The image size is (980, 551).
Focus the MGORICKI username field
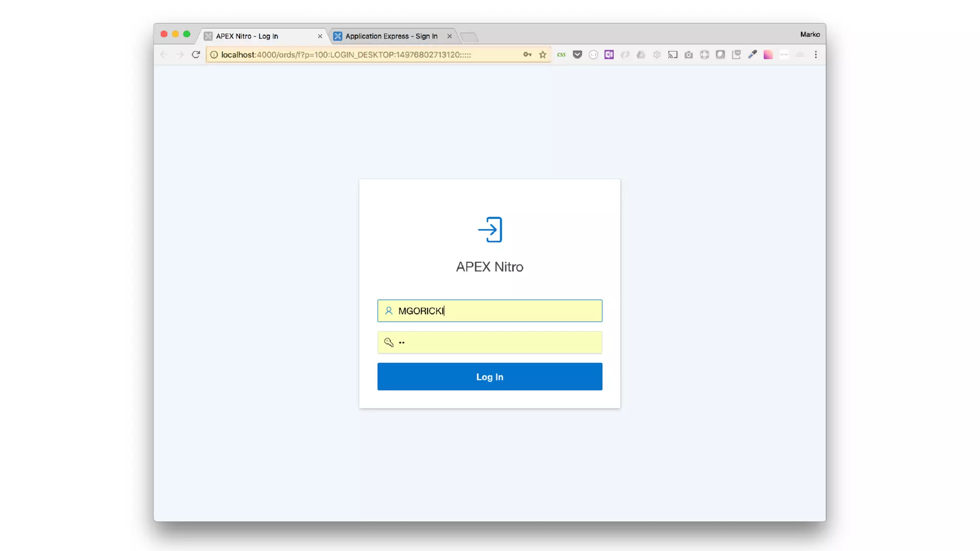(x=498, y=311)
